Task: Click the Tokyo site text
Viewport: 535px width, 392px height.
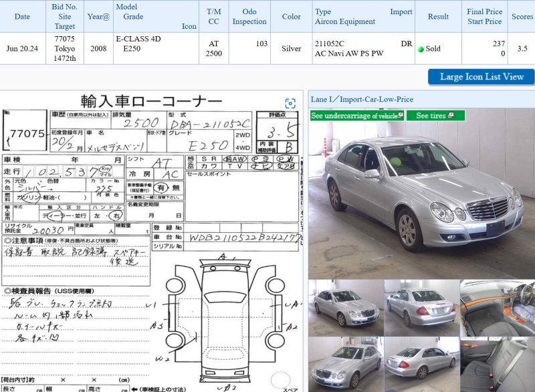Action: tap(64, 48)
